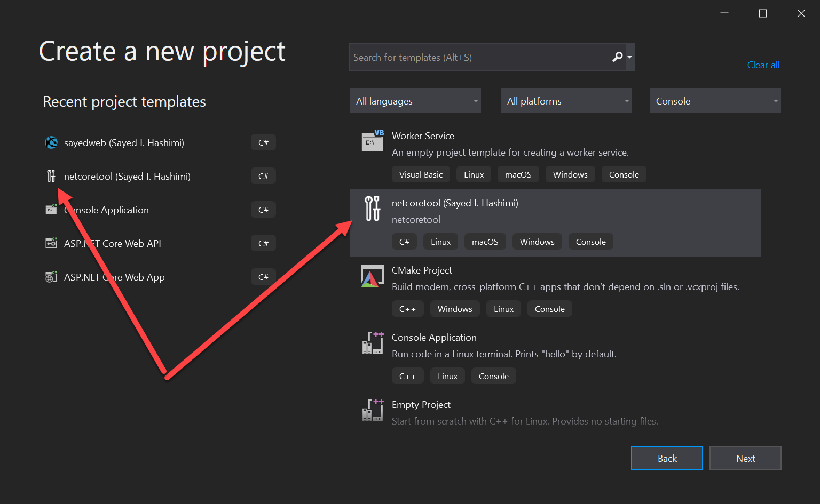
Task: Click the Linux tag on netcoretool result
Action: click(440, 242)
